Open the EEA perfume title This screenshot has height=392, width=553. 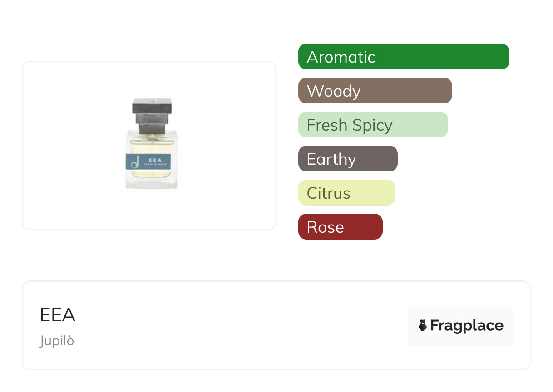[x=58, y=315]
